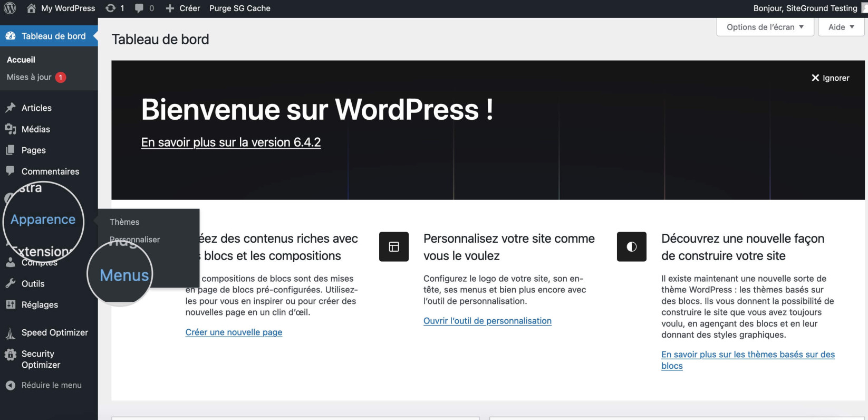Click My WordPress site name link

pos(68,8)
